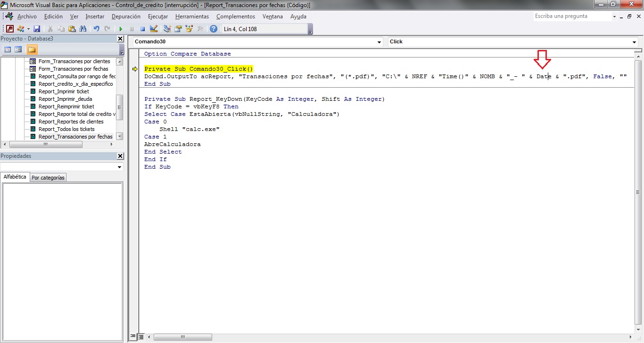Open the Properties panel object dropdown
The width and height of the screenshot is (644, 343).
tap(119, 167)
